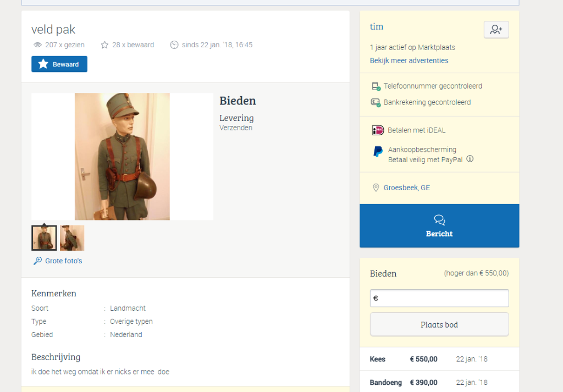Click Aankoopbescherming text
563x392 pixels.
point(422,150)
